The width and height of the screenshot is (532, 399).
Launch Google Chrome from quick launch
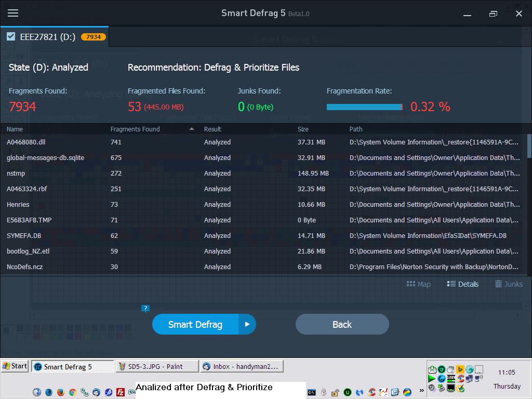(x=73, y=392)
